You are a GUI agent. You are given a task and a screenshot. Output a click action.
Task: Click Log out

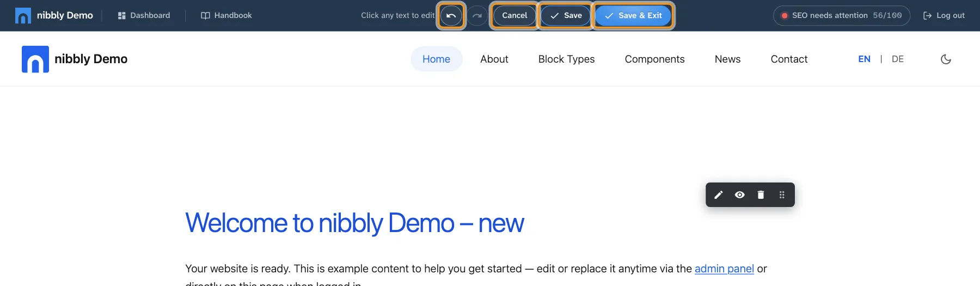pos(944,15)
